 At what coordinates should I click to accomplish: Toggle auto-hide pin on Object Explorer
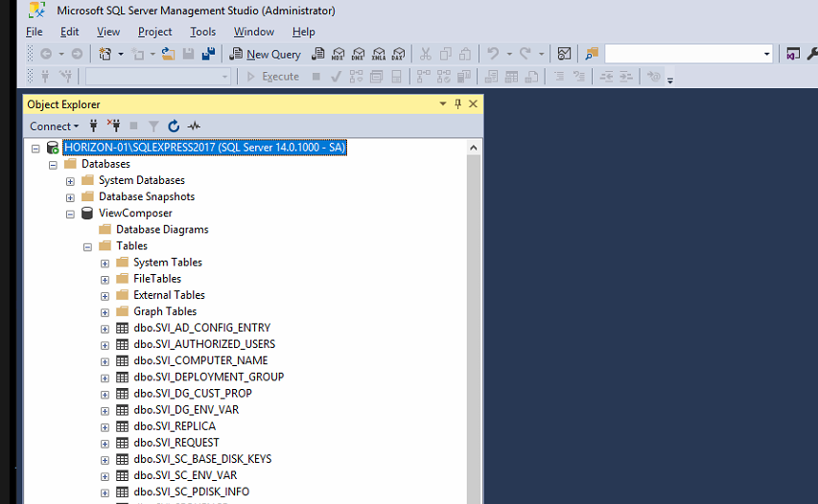pyautogui.click(x=458, y=103)
